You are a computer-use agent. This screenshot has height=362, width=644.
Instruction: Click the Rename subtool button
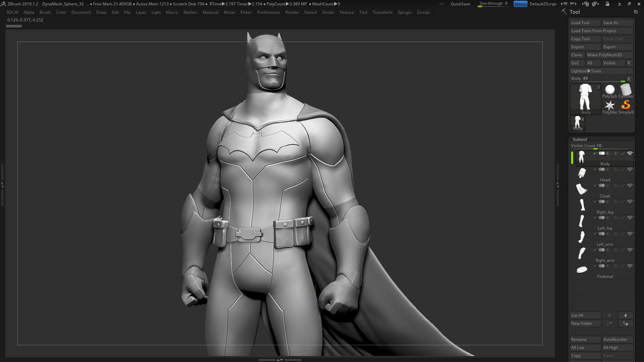(586, 340)
